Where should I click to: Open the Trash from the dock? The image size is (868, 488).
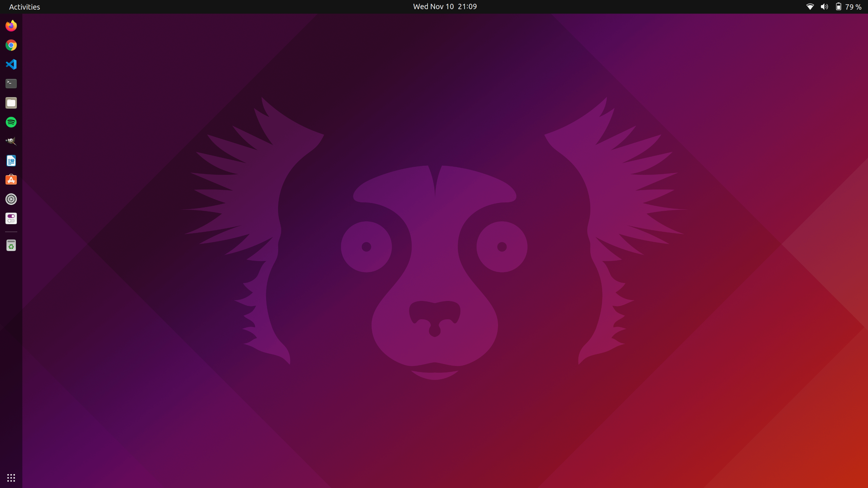point(11,245)
